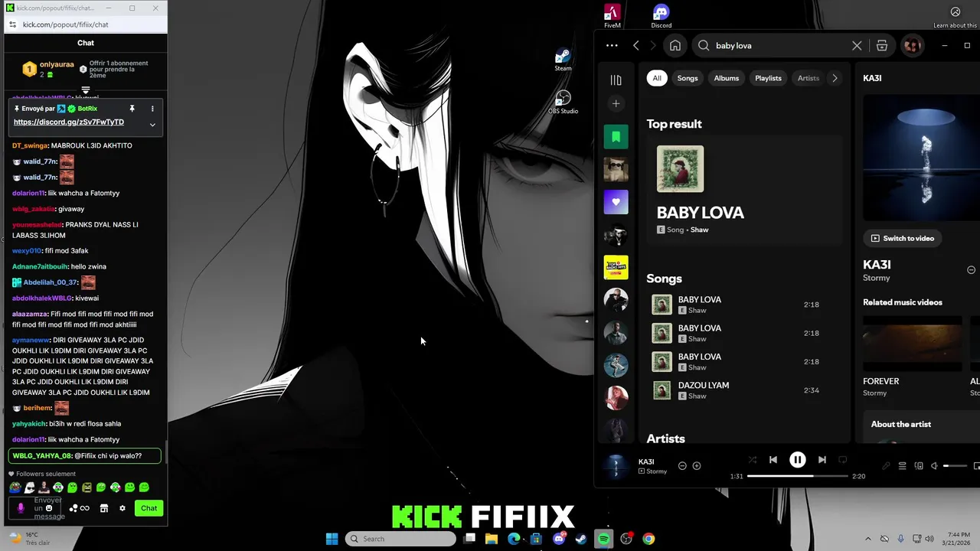Open the Discord desktop shortcut
The height and width of the screenshot is (551, 980).
tap(661, 16)
